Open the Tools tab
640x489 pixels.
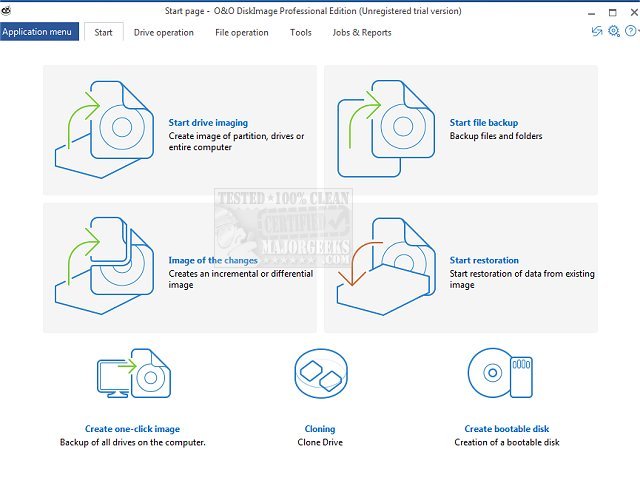(300, 33)
